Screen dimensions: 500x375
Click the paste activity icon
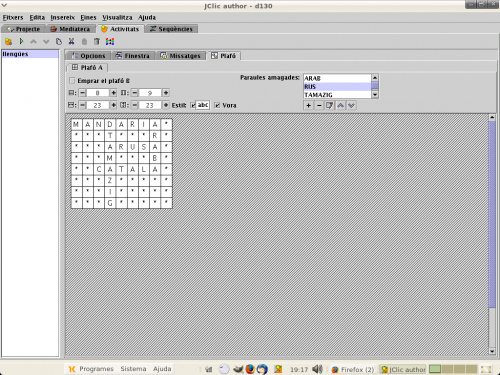(x=84, y=41)
